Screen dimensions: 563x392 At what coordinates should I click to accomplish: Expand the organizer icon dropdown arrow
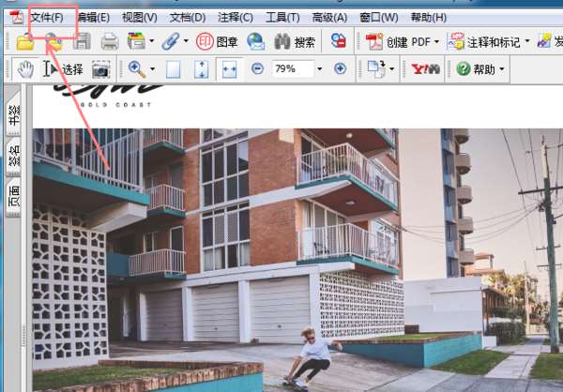[151, 41]
